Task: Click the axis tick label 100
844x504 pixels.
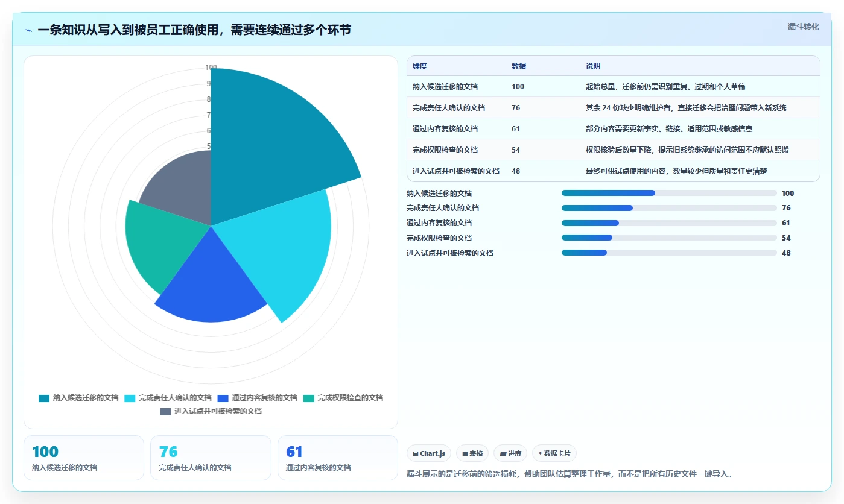Action: tap(211, 68)
